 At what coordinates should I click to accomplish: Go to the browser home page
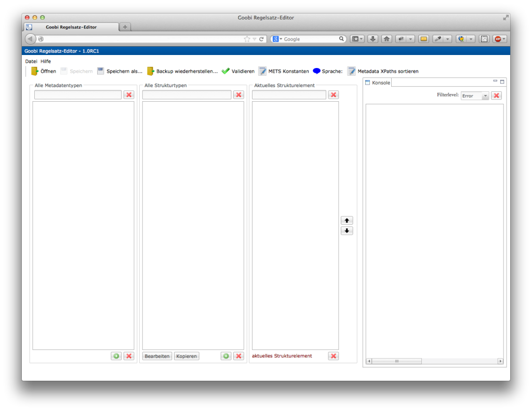point(387,39)
